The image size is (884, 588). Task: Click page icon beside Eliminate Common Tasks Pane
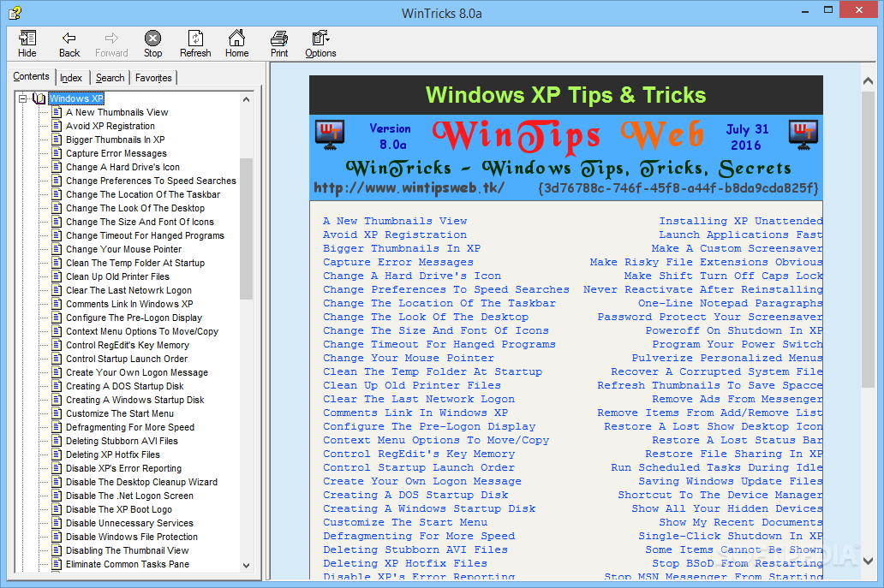click(57, 564)
